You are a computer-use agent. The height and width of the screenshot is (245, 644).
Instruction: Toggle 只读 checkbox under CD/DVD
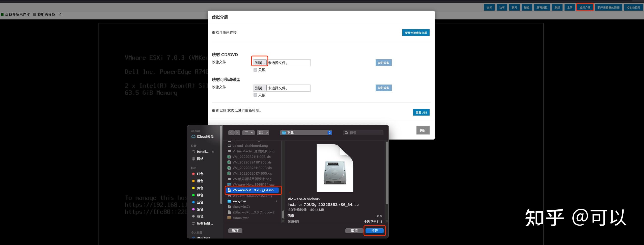255,70
